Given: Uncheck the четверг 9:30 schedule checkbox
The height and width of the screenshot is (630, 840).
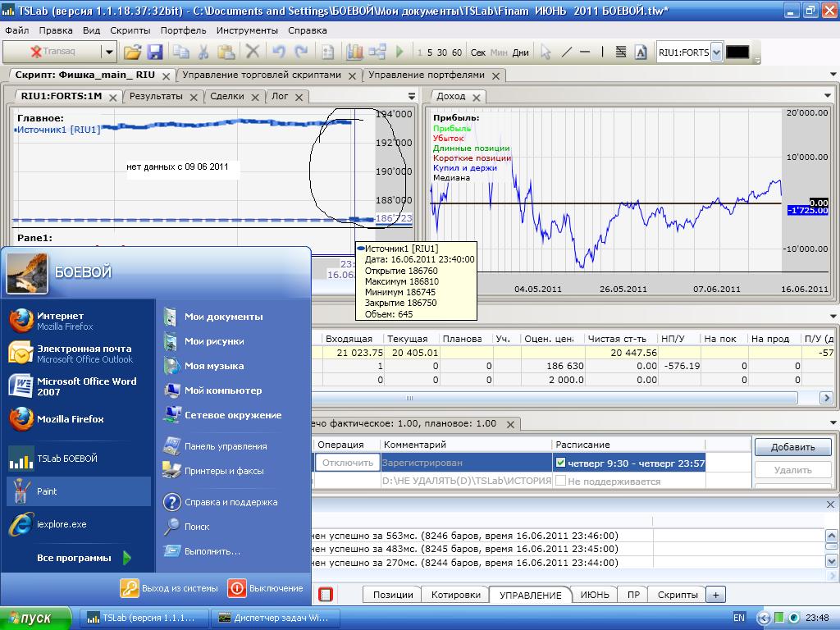Looking at the screenshot, I should tap(560, 463).
